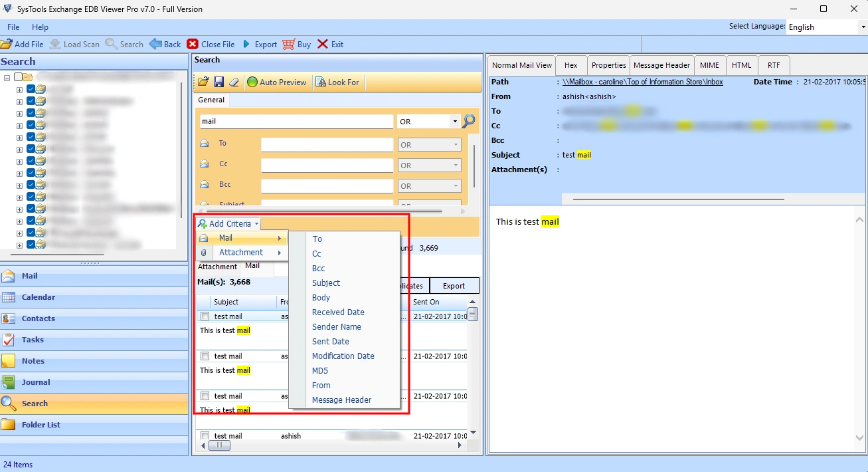
Task: Open Folder List in the left navigation pane
Action: point(94,425)
